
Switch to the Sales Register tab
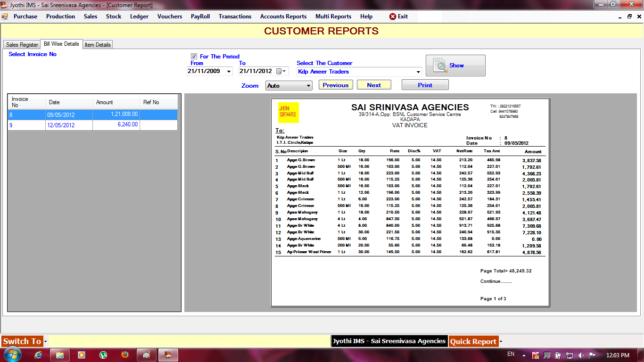coord(22,45)
